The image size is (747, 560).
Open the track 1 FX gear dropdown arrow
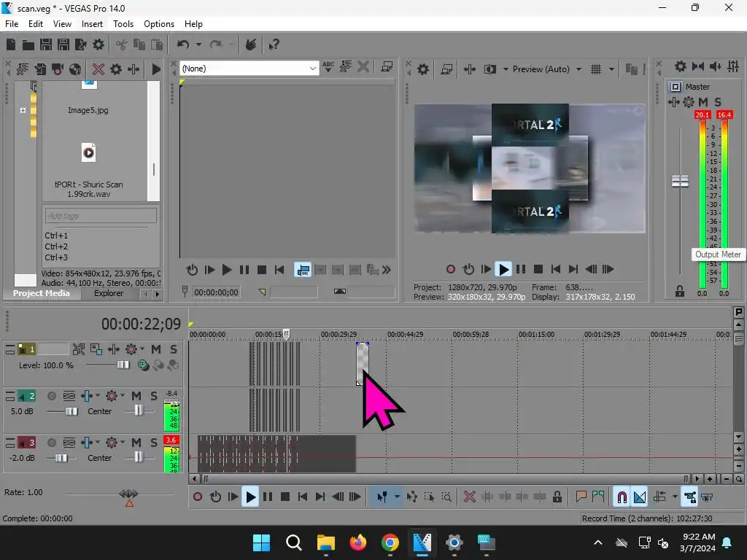[x=142, y=349]
